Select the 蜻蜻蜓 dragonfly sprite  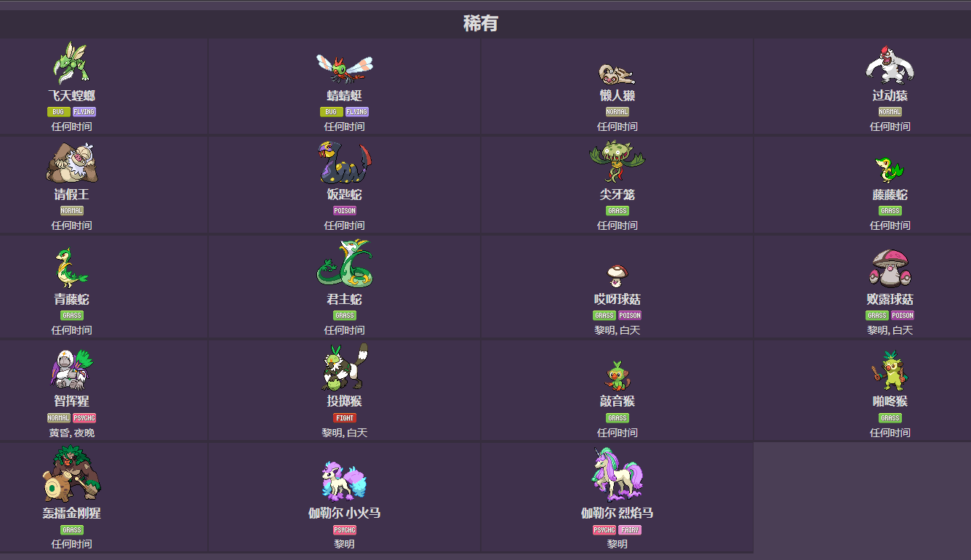344,68
